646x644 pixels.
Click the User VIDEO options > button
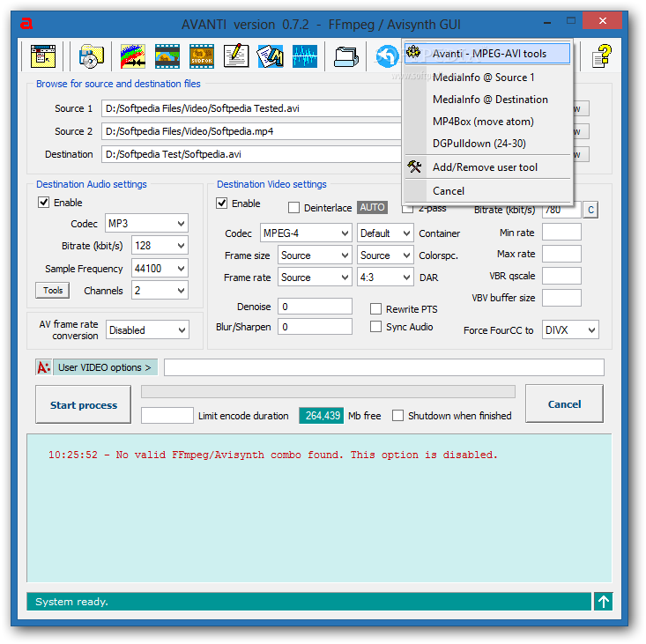[105, 367]
